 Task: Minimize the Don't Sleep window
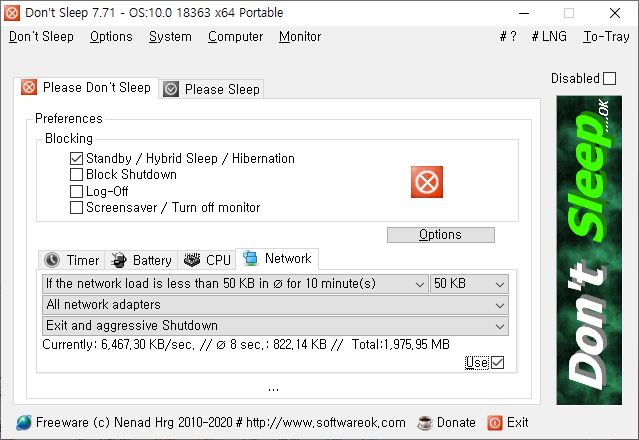524,13
